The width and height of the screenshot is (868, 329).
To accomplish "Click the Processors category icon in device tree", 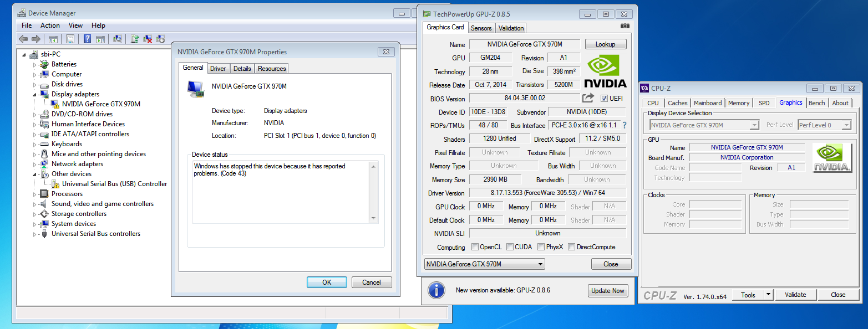I will [44, 194].
